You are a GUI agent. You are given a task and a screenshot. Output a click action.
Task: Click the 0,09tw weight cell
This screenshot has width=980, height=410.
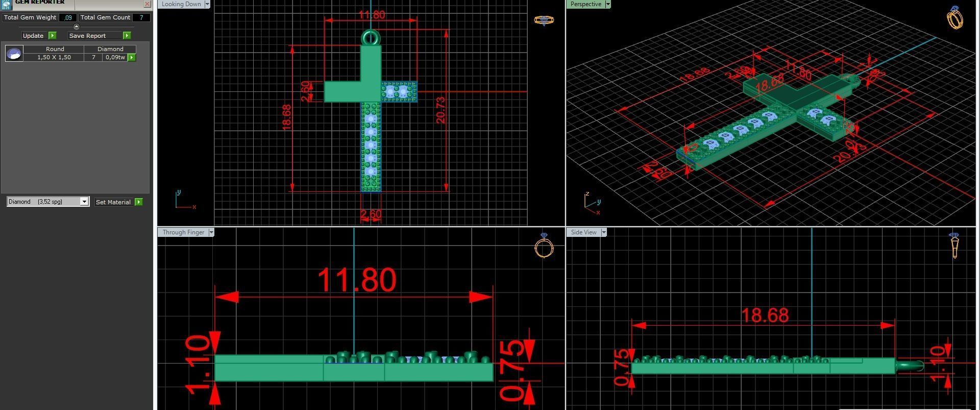[x=115, y=57]
